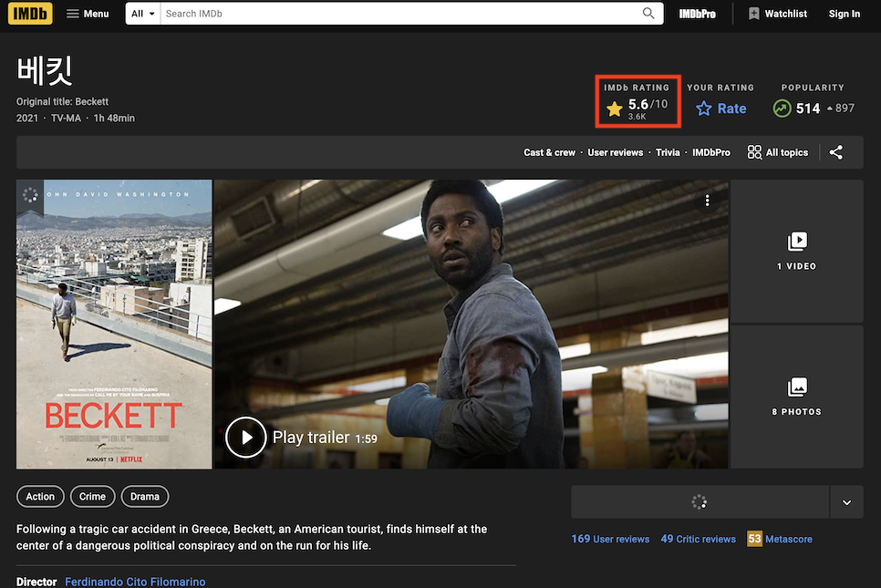Open the Watchlist

point(778,14)
